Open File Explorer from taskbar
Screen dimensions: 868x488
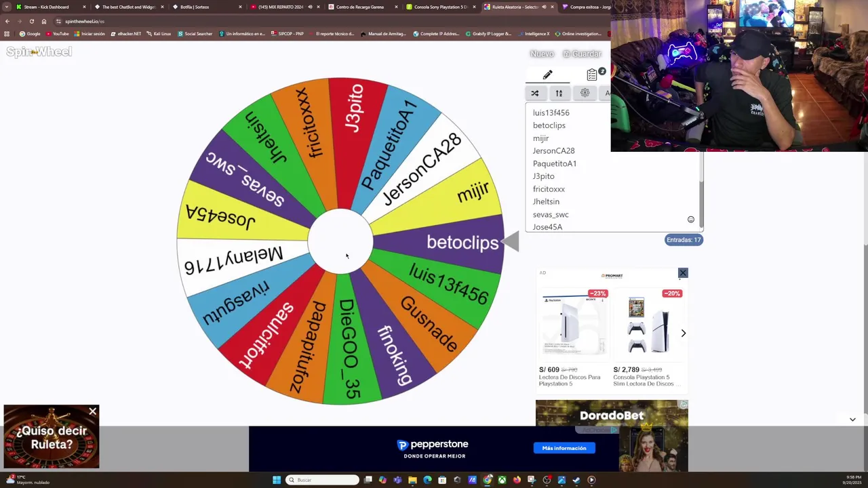point(412,480)
